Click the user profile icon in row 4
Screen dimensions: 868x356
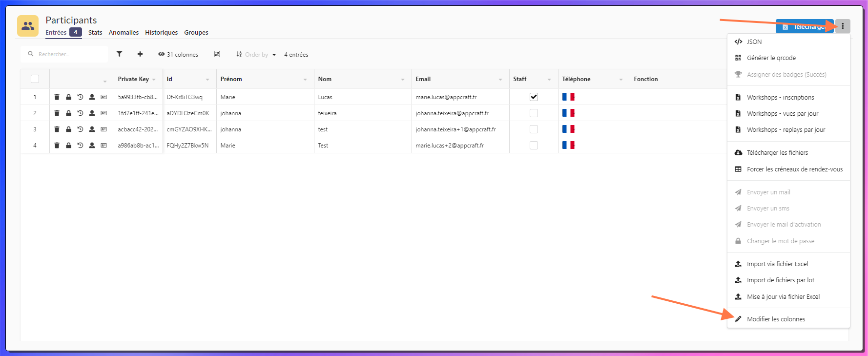point(92,146)
